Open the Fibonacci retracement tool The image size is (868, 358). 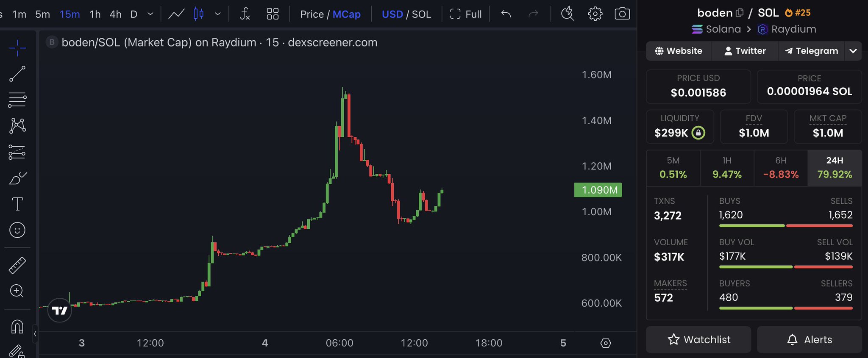click(17, 100)
